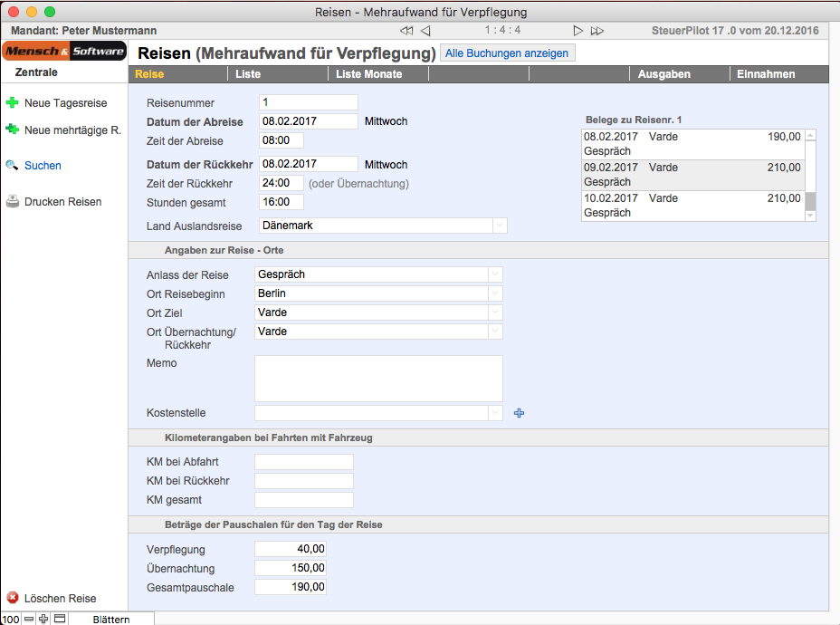
Task: Click the Zeit der Rückkehr field
Action: click(282, 183)
